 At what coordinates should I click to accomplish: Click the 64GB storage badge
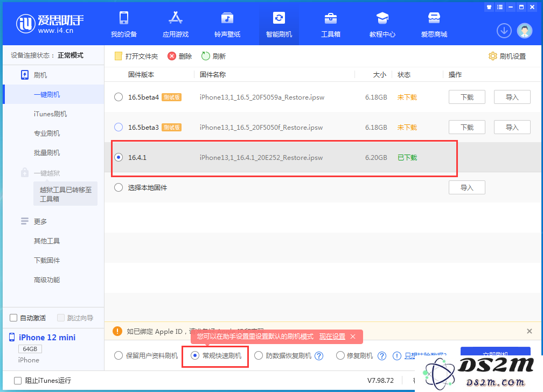tap(30, 349)
